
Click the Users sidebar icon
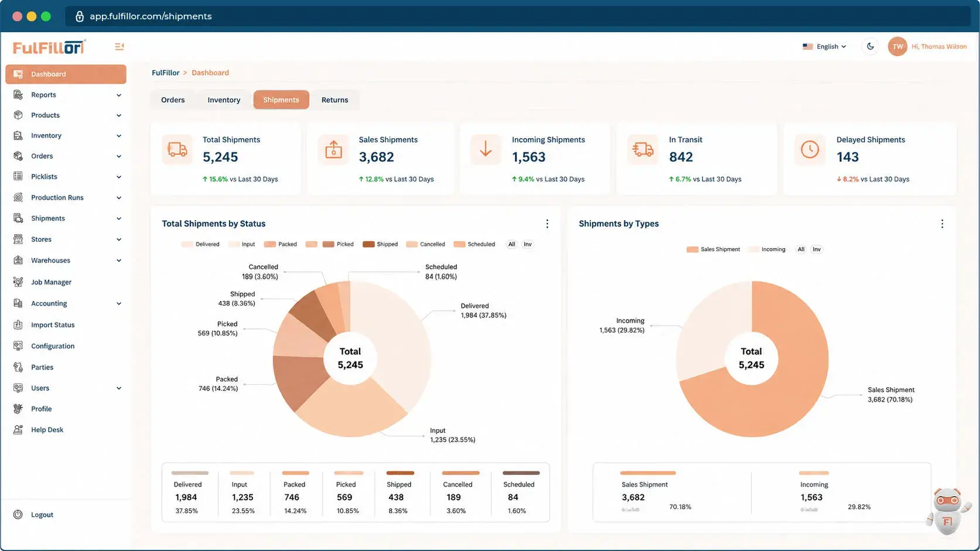[x=18, y=388]
